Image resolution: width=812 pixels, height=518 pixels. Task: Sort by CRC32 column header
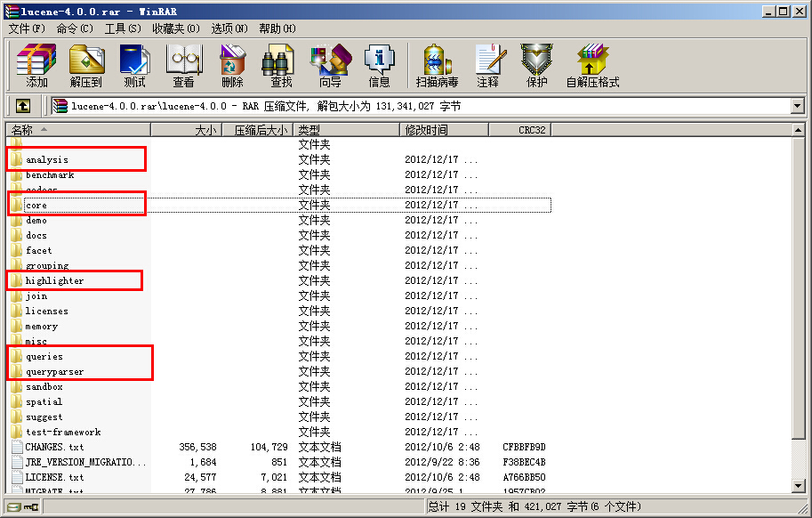point(520,130)
